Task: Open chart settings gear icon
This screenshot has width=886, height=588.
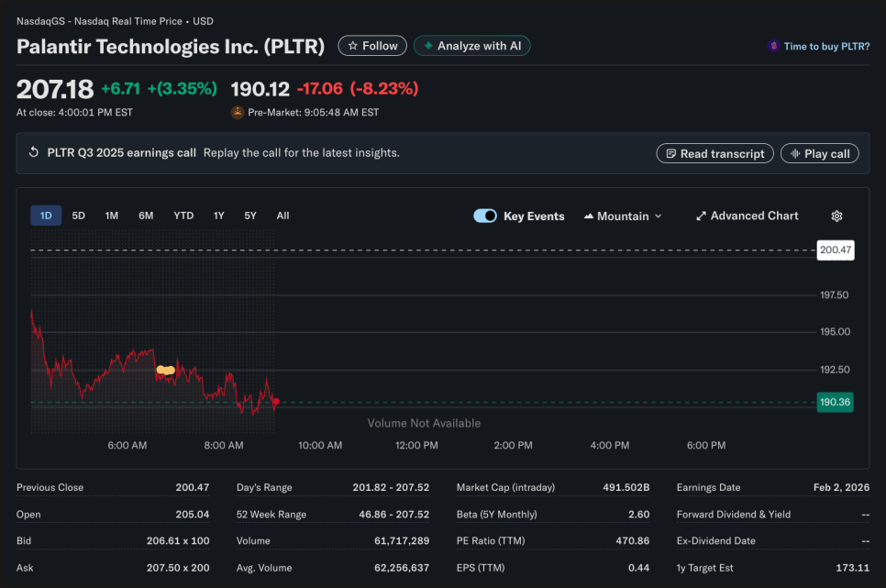Action: (x=836, y=216)
